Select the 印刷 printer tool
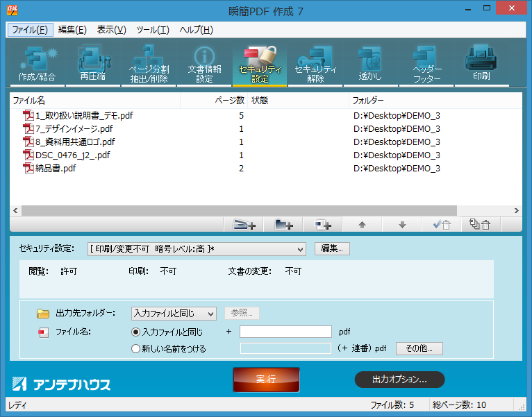 (481, 65)
